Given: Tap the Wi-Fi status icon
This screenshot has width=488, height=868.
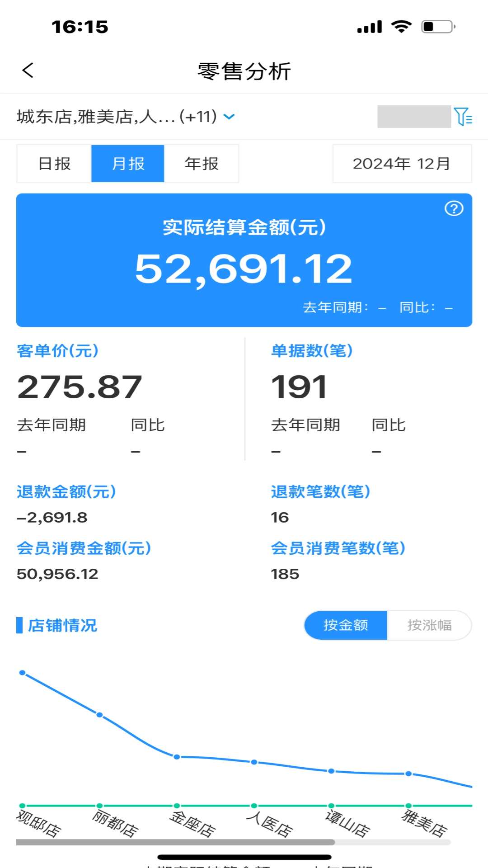Looking at the screenshot, I should [401, 27].
